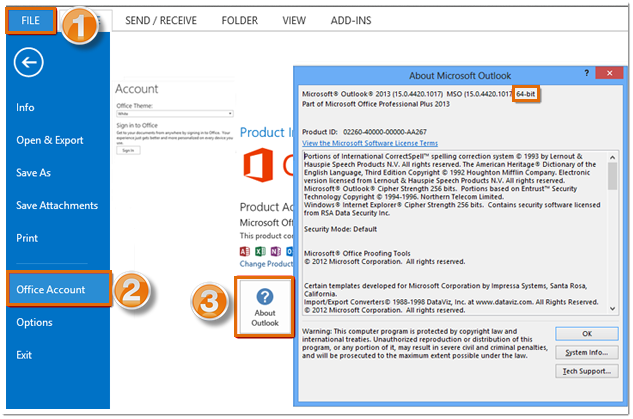Click the Security Mode: Default line
The image size is (633, 419).
340,229
